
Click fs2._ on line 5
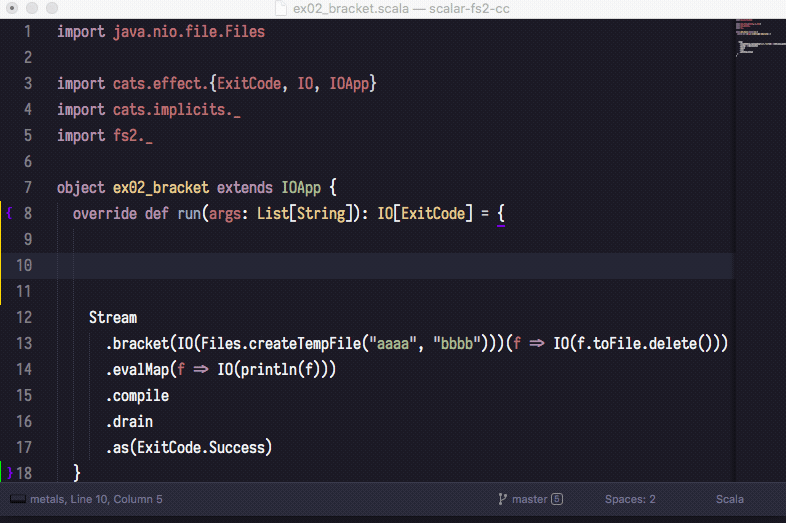pyautogui.click(x=132, y=135)
